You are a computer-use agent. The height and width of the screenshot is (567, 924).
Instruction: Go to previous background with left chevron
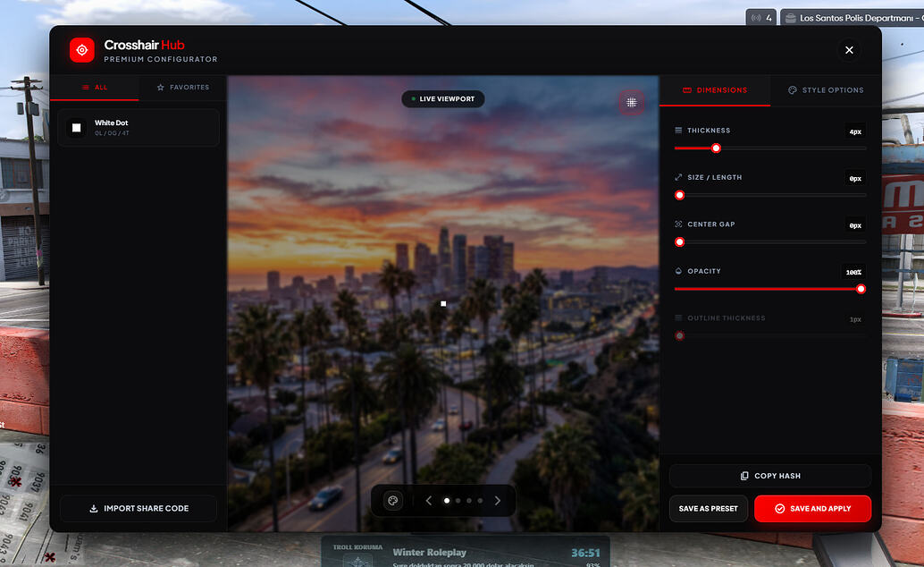[428, 501]
